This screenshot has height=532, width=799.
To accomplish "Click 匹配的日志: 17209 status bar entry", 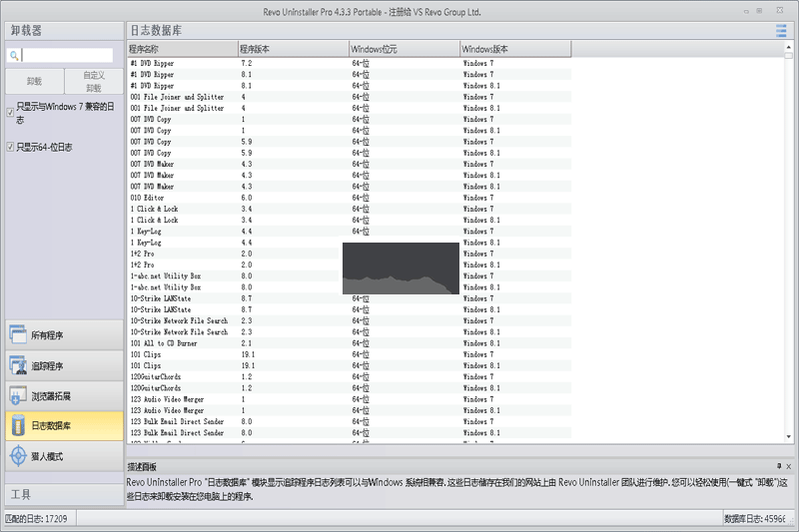I will pyautogui.click(x=36, y=519).
